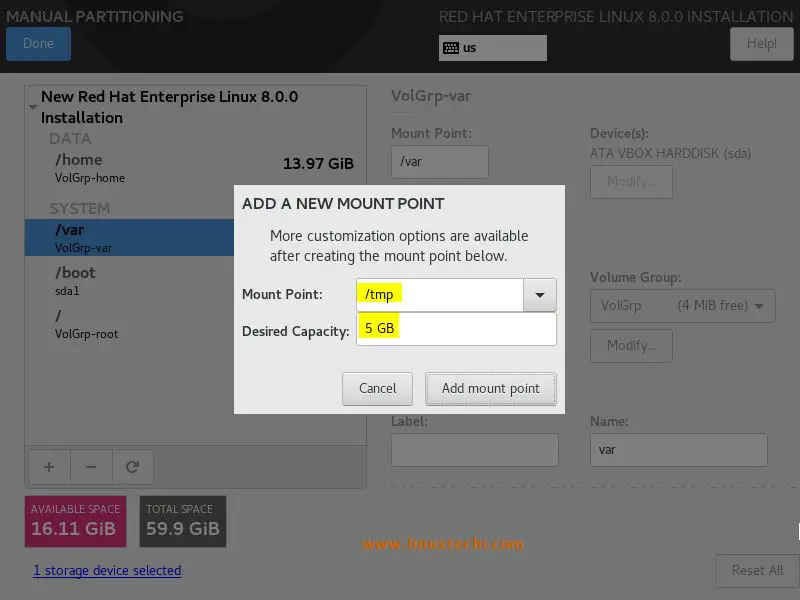Click the DATA section label

pyautogui.click(x=70, y=139)
